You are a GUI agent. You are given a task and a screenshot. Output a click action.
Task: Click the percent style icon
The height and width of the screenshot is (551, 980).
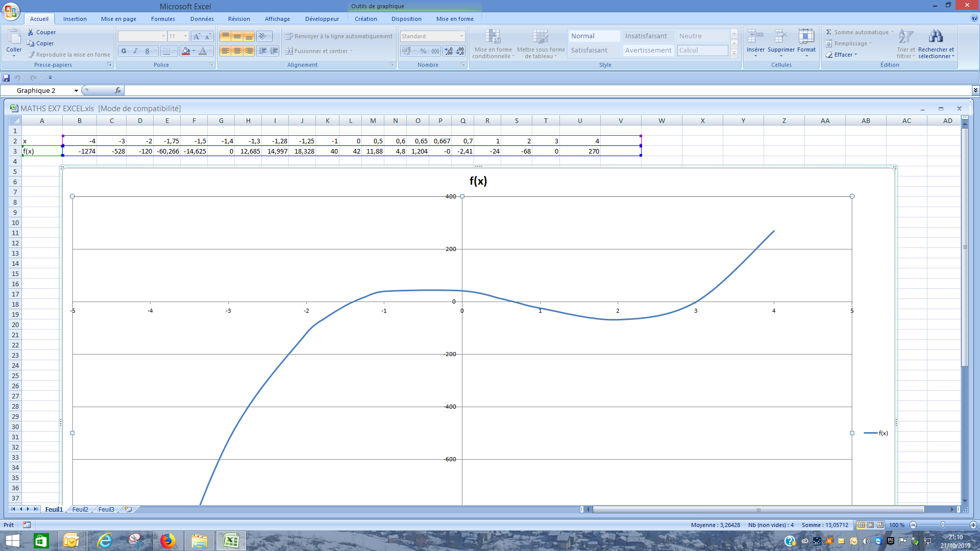pos(423,51)
